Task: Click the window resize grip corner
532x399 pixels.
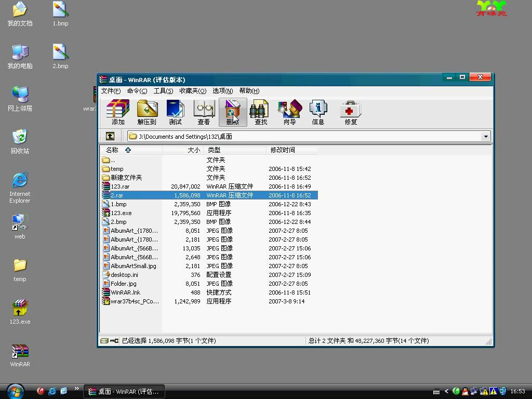Action: point(488,342)
